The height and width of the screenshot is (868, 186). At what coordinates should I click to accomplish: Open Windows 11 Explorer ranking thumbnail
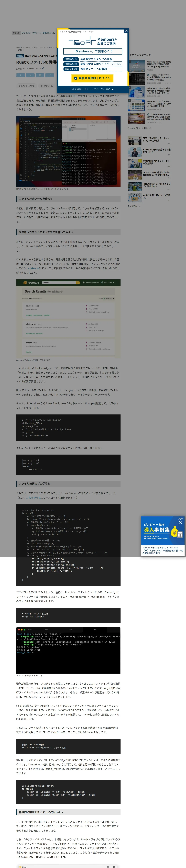(136, 105)
